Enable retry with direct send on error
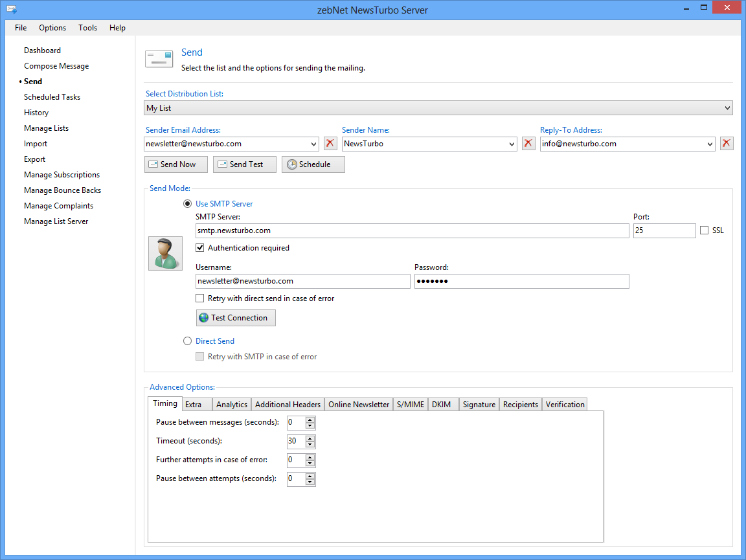The width and height of the screenshot is (746, 560). pyautogui.click(x=201, y=298)
